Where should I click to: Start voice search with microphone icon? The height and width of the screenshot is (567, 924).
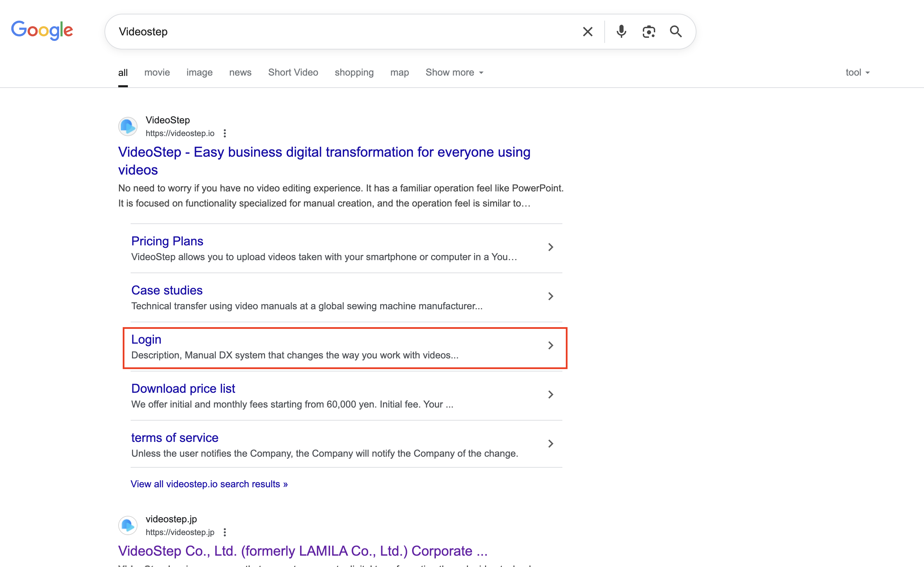point(621,32)
